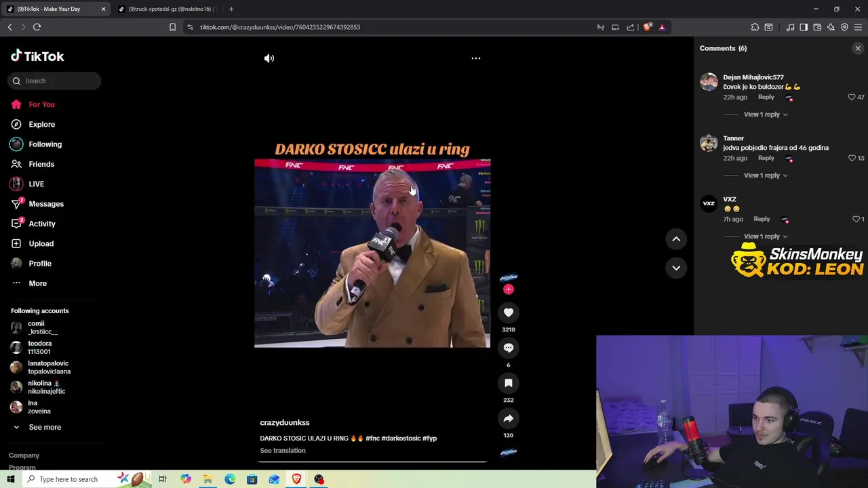This screenshot has width=868, height=488.
Task: Open following account teodora t113001
Action: 39,348
